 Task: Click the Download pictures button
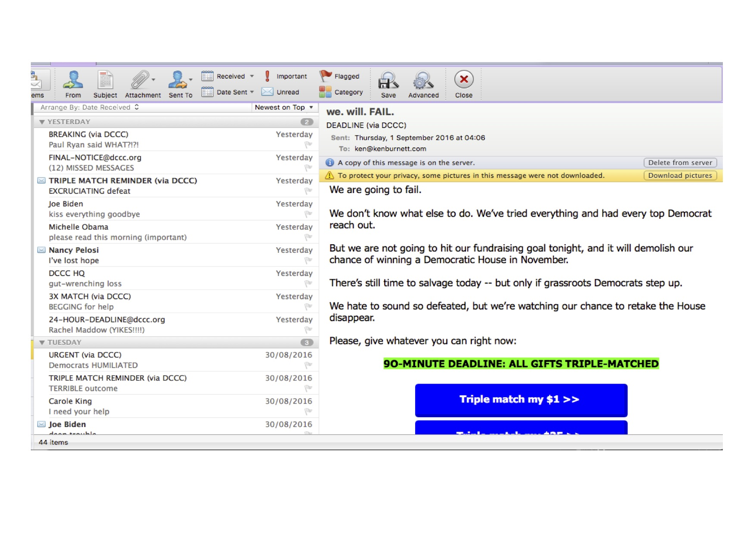[680, 175]
